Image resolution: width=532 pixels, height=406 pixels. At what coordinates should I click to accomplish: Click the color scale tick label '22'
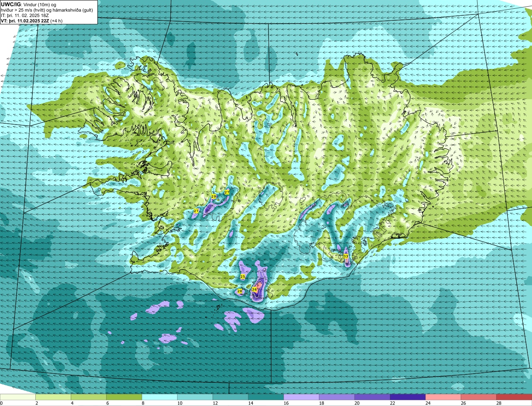pos(392,403)
